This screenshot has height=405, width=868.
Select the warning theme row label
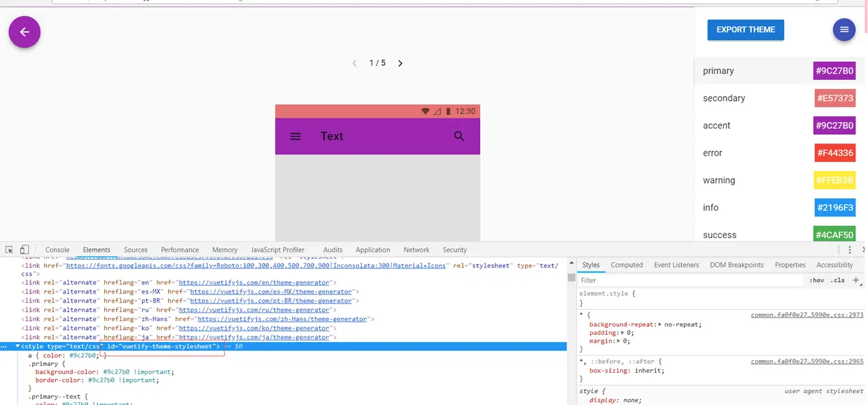pyautogui.click(x=719, y=180)
